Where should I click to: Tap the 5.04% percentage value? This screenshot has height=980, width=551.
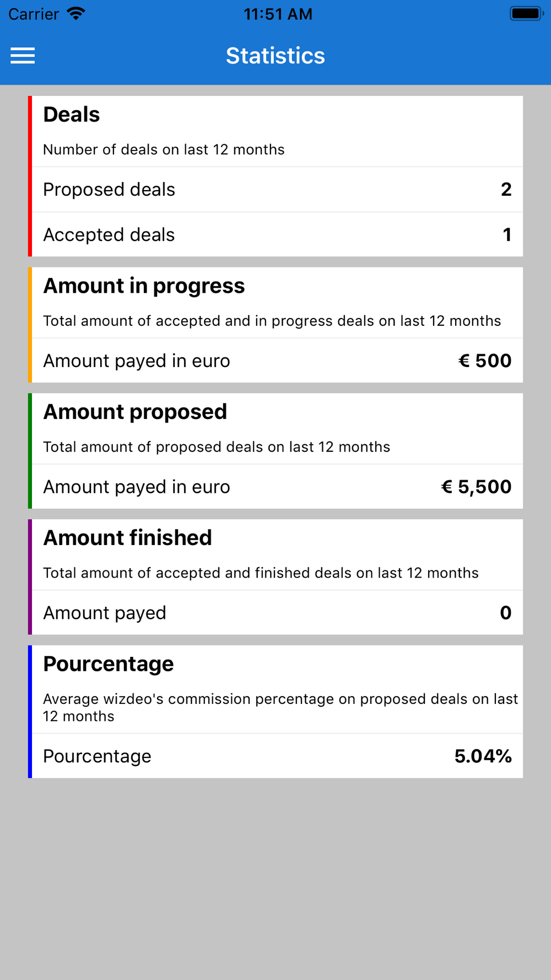coord(483,756)
